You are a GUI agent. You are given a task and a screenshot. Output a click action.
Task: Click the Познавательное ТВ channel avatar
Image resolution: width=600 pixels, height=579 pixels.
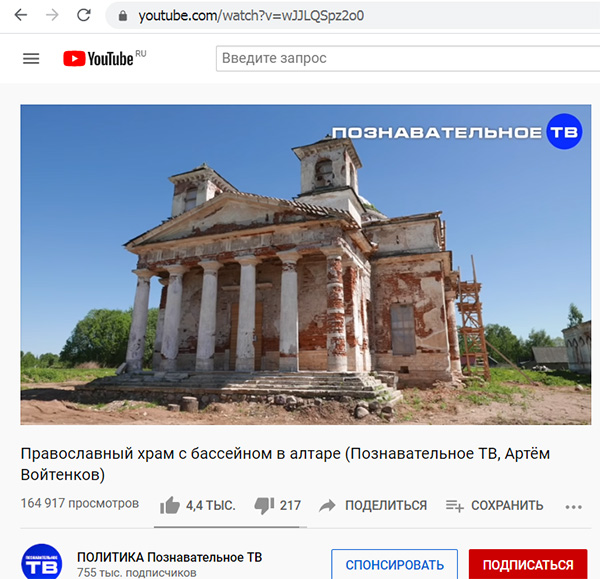pos(41,562)
